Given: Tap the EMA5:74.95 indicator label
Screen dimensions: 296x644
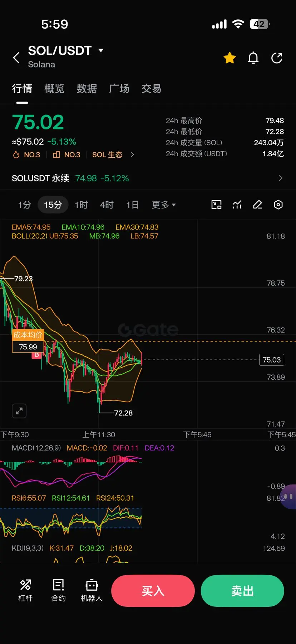Looking at the screenshot, I should pyautogui.click(x=31, y=227).
